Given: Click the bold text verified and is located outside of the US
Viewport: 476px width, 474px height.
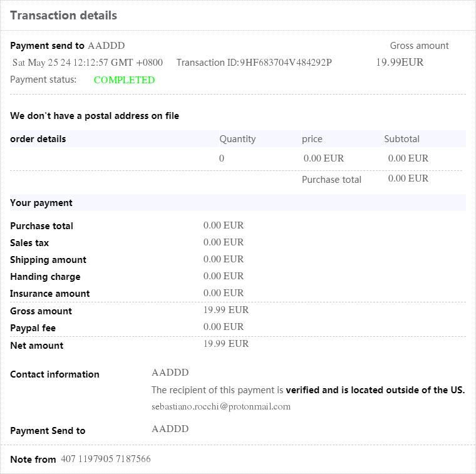Looking at the screenshot, I should click(375, 390).
